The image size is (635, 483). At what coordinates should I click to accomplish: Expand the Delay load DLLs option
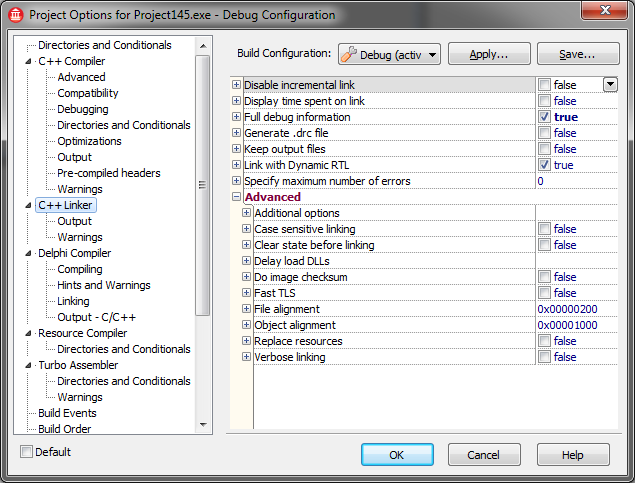tap(246, 261)
